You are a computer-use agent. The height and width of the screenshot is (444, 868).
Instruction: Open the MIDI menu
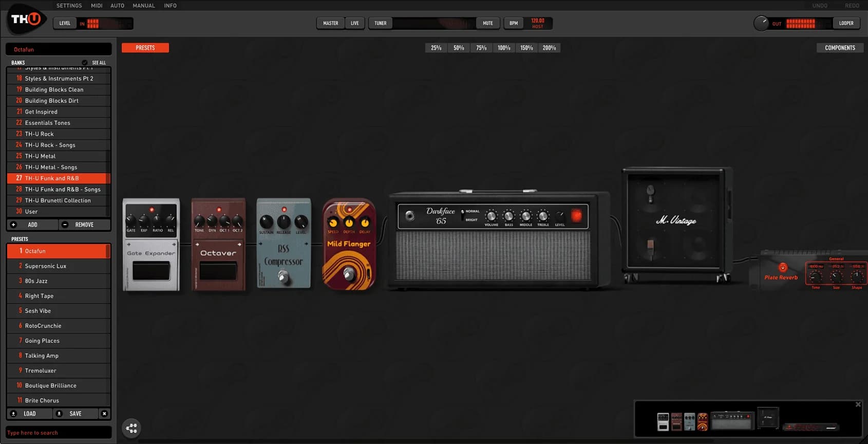97,6
